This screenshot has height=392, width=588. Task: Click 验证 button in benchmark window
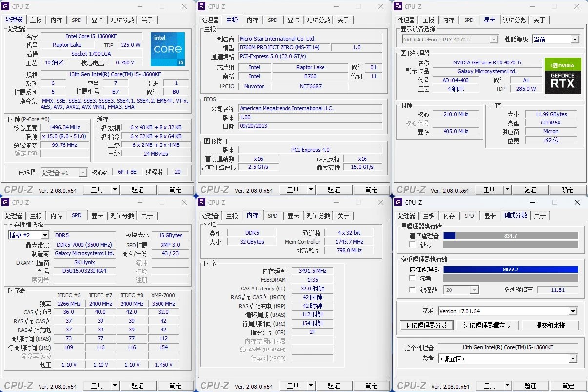tap(530, 386)
